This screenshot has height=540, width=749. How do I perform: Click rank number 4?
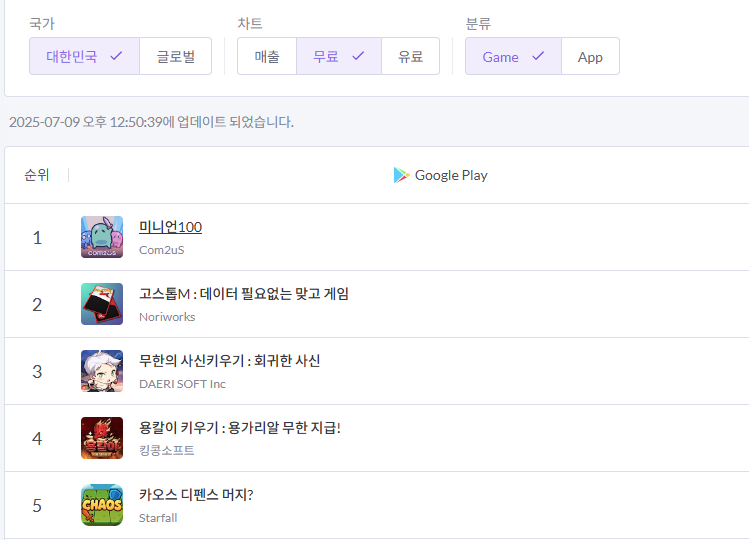[37, 438]
